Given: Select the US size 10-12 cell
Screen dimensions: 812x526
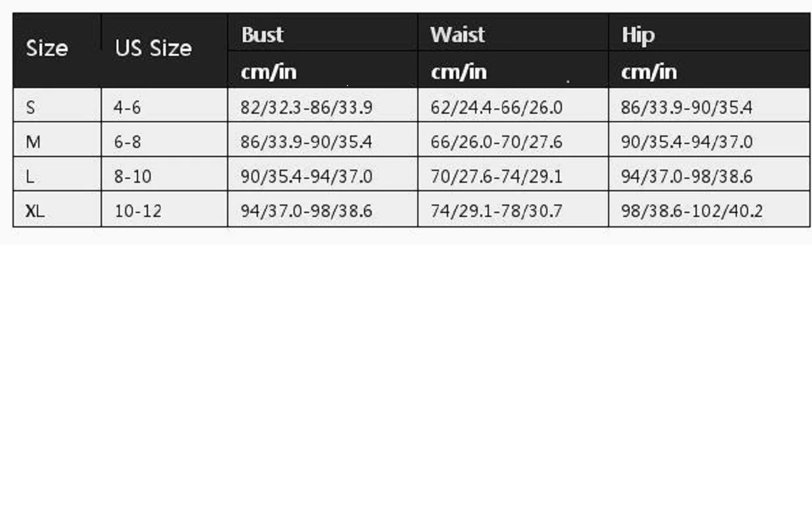Looking at the screenshot, I should coord(138,211).
